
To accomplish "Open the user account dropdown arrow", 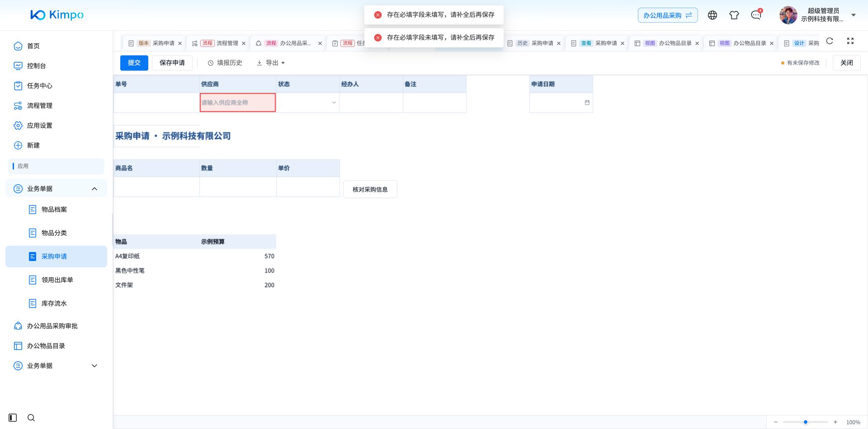I will tap(854, 15).
